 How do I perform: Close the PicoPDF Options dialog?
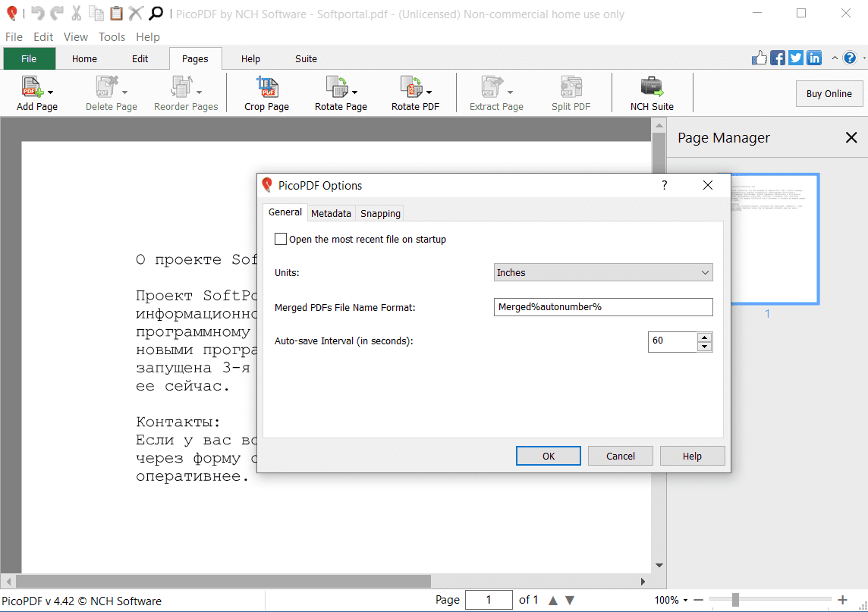pos(707,185)
